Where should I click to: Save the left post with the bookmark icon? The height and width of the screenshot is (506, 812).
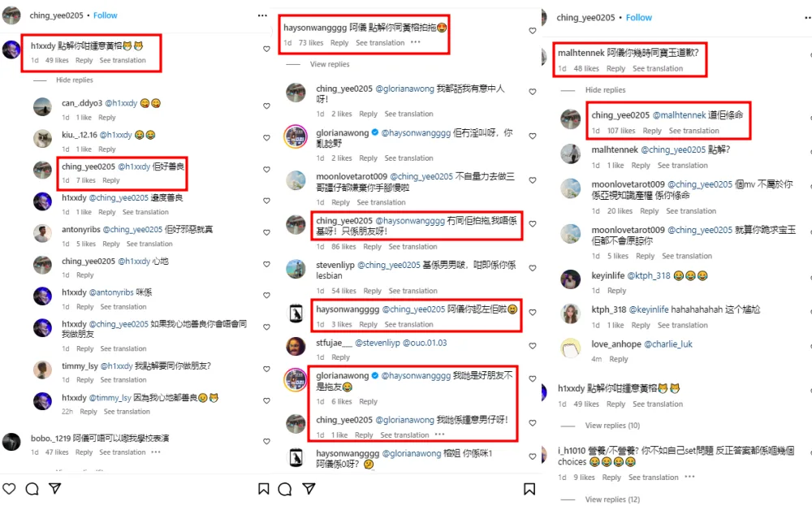coord(264,488)
